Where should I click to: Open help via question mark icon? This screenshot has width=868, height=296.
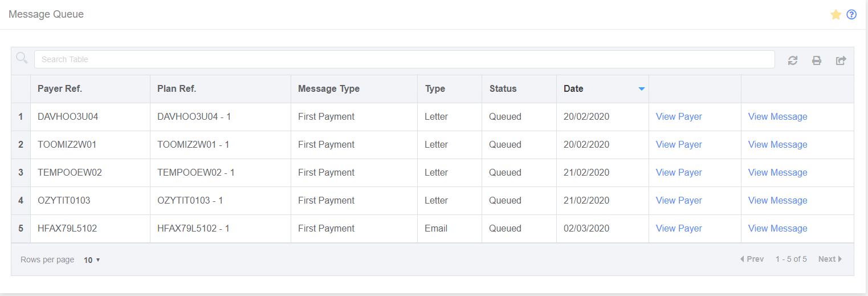pyautogui.click(x=851, y=15)
